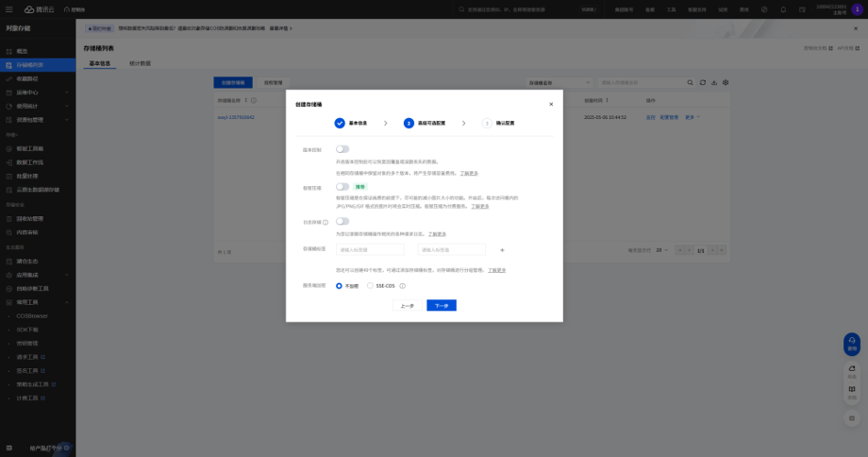
Task: Click the info icon beside 日志存储
Action: (x=325, y=222)
